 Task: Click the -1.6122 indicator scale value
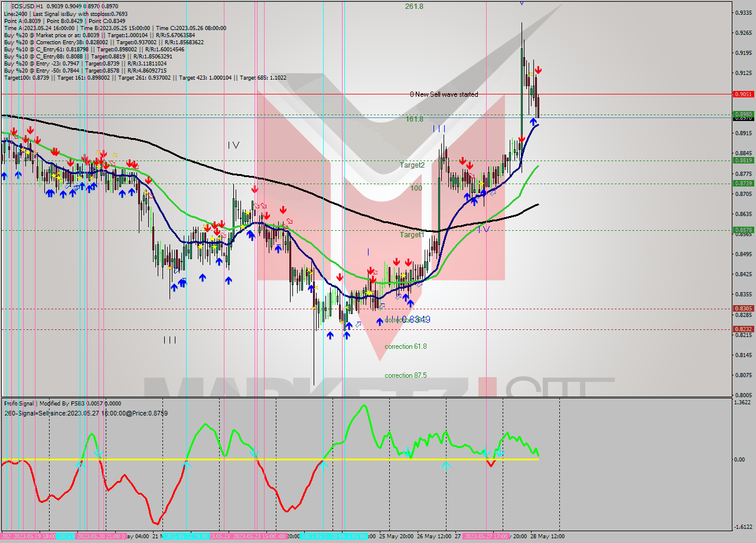pyautogui.click(x=742, y=527)
